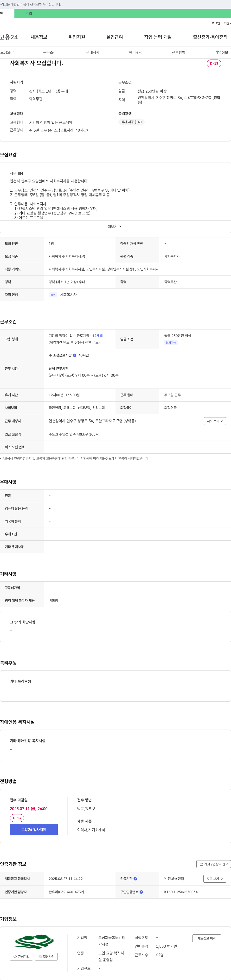Image resolution: width=231 pixels, height=980 pixels.
Task: Click the top D-13 deadline badge
Action: pos(214,63)
